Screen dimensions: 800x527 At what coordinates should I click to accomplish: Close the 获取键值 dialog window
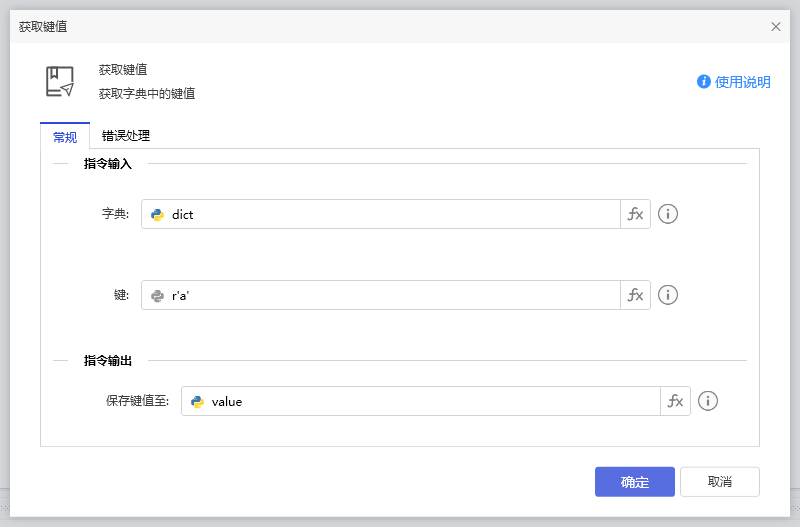click(776, 27)
